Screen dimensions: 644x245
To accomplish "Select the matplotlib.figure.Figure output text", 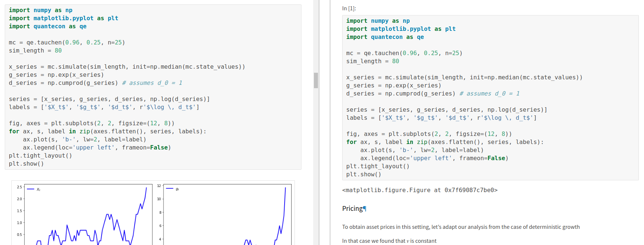I will coord(420,190).
